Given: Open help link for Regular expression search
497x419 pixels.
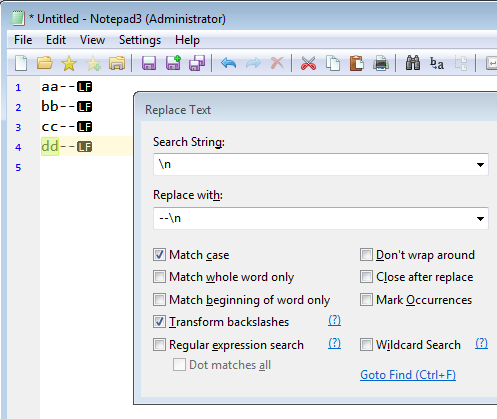Looking at the screenshot, I should tap(334, 343).
